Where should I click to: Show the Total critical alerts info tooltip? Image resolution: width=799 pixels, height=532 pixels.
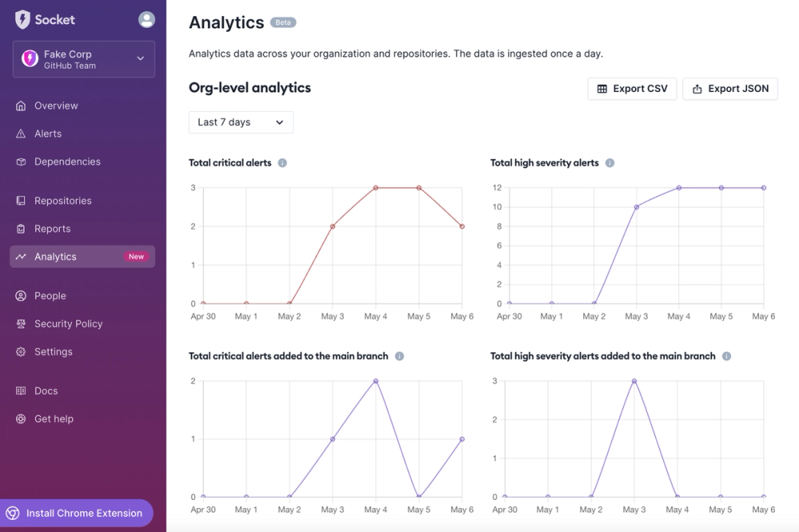pyautogui.click(x=281, y=162)
